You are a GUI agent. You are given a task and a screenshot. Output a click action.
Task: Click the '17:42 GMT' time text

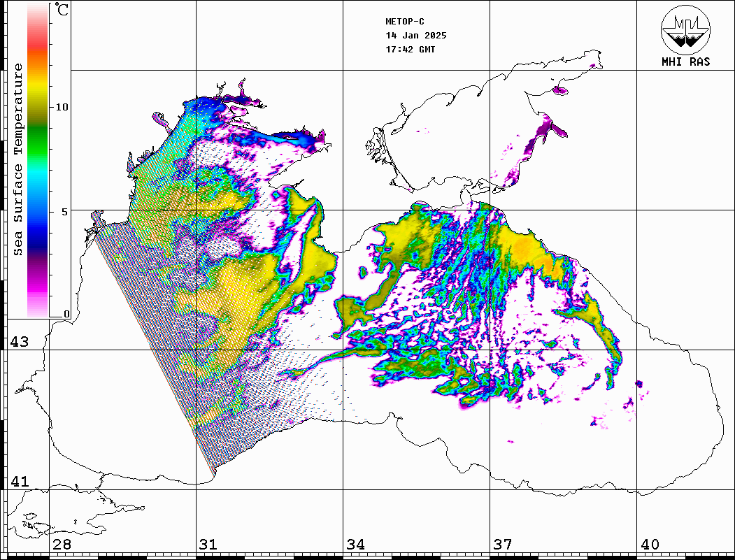click(x=410, y=49)
